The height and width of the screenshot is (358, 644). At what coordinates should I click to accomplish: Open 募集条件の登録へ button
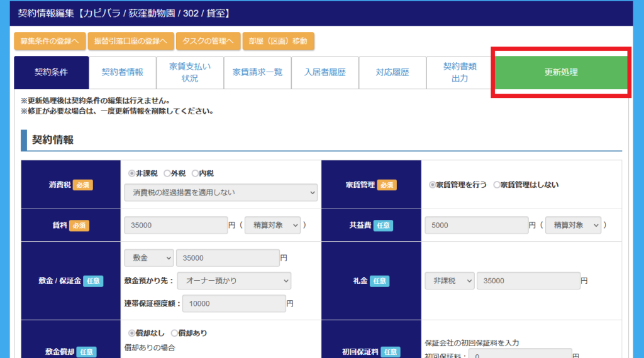click(x=50, y=41)
